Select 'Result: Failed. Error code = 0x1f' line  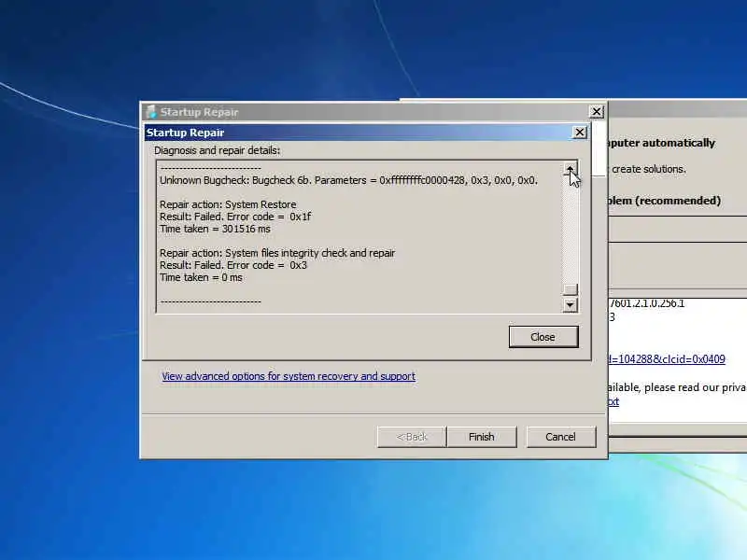pos(235,217)
